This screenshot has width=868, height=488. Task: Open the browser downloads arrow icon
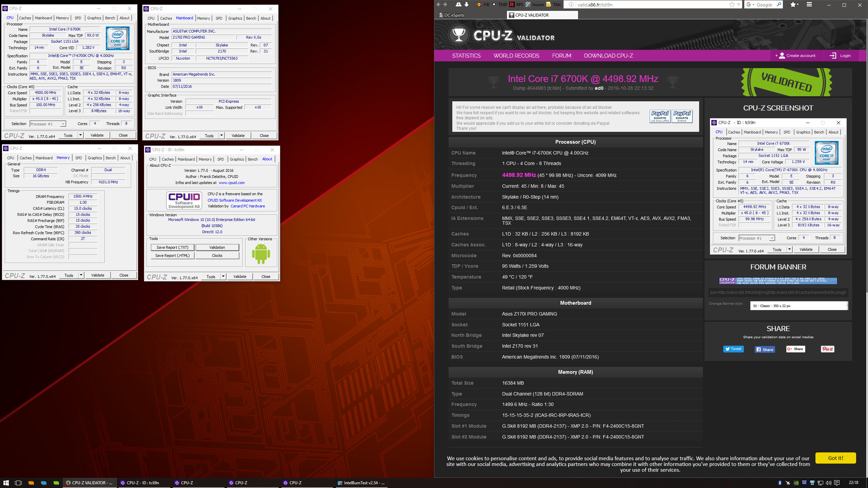click(x=467, y=4)
